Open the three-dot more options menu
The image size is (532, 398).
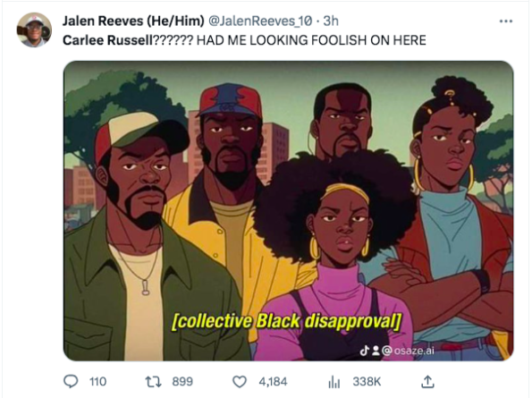tap(506, 21)
